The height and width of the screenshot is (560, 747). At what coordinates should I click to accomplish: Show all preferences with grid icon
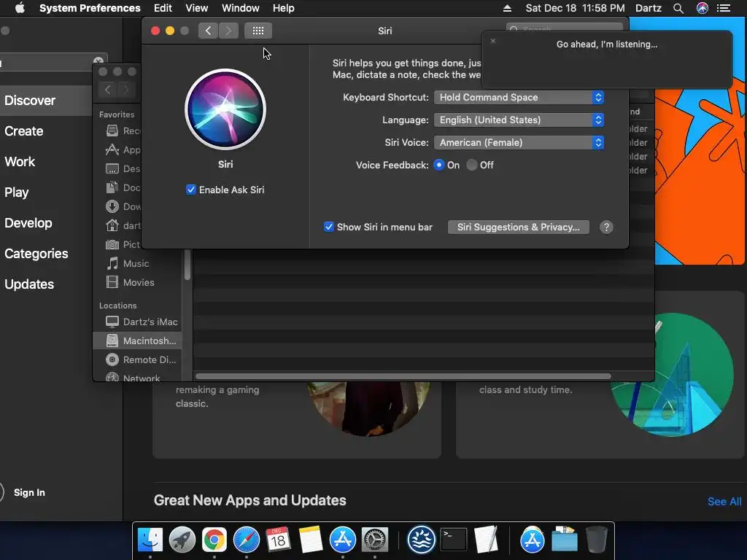pos(258,31)
